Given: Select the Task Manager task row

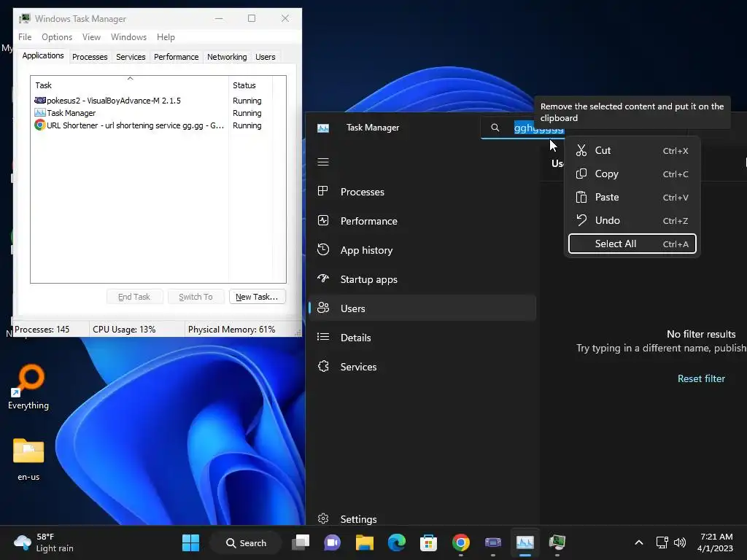Looking at the screenshot, I should [152, 113].
